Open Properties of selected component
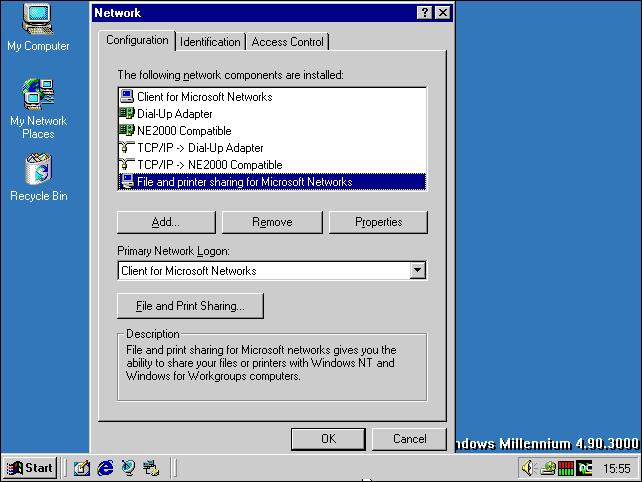The height and width of the screenshot is (482, 642). coord(378,222)
